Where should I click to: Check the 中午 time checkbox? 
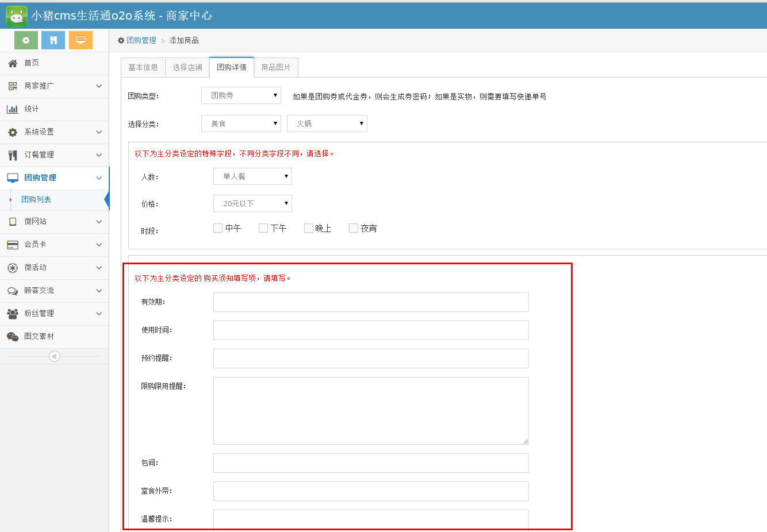coord(218,228)
